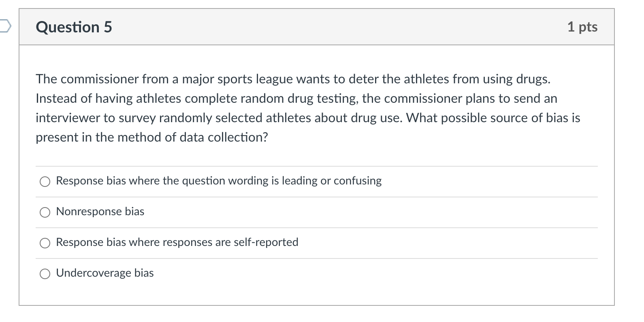Image resolution: width=644 pixels, height=322 pixels.
Task: Click the line starting "Instead of having athletes"
Action: [x=296, y=98]
